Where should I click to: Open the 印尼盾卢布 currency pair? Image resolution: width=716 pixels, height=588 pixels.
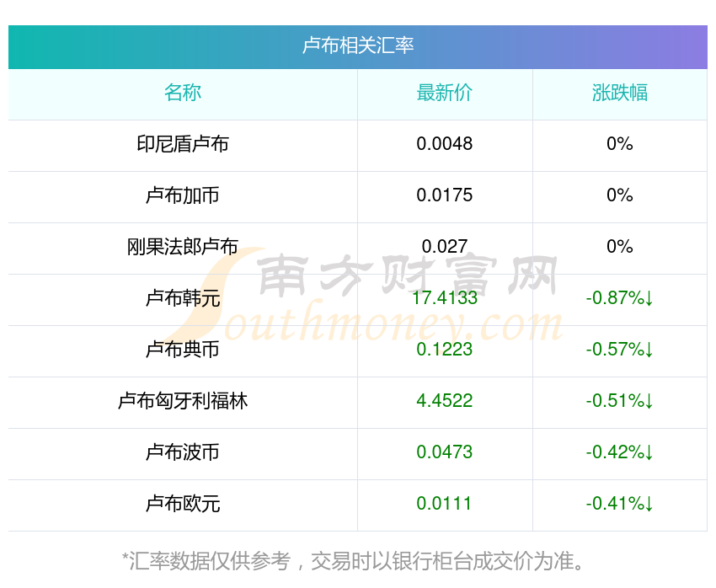tap(183, 144)
